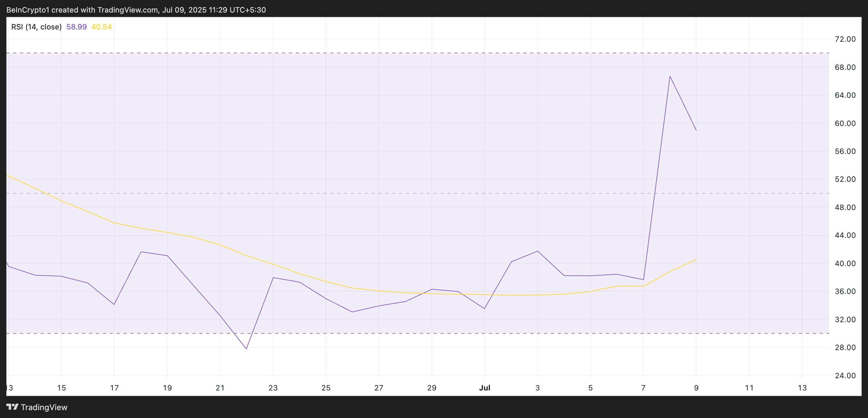868x418 pixels.
Task: Click the 72.00 price scale label
Action: (x=845, y=39)
